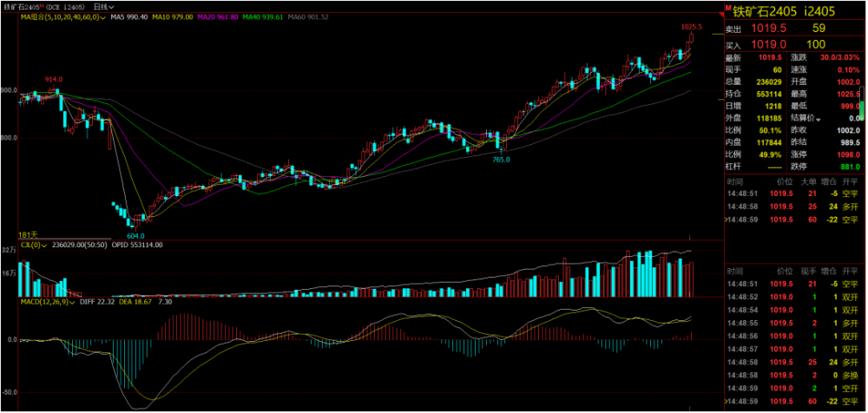Click the 914.0 swing high label
The image size is (868, 413).
click(x=54, y=79)
